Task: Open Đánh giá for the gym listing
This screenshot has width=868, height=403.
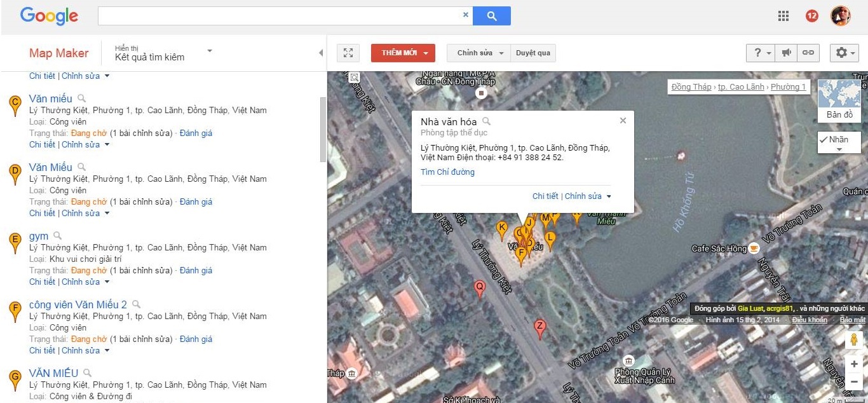Action: coord(196,270)
